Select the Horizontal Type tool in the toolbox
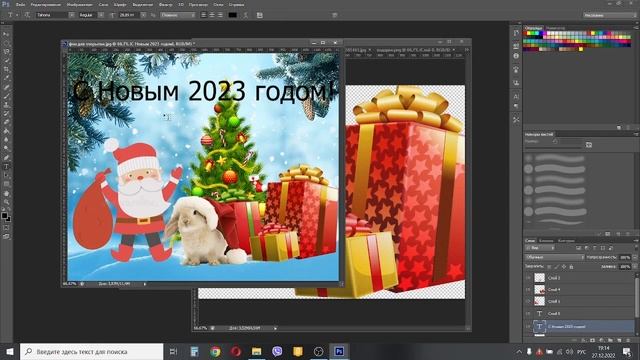Viewport: 640px width, 360px height. coord(6,167)
